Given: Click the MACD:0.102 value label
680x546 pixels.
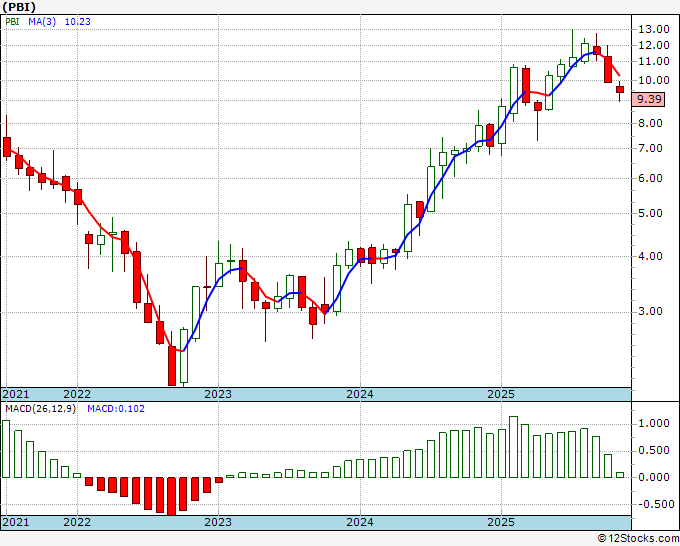Looking at the screenshot, I should click(x=116, y=409).
